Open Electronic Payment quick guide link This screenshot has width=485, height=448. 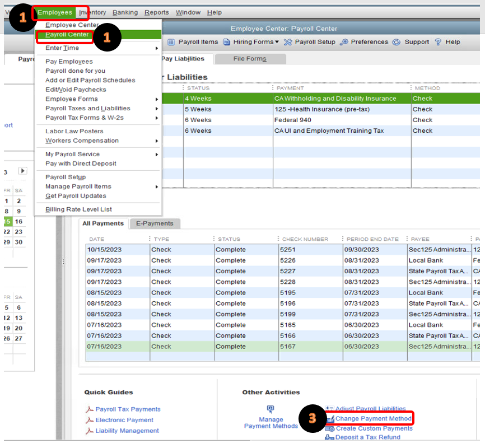[124, 420]
